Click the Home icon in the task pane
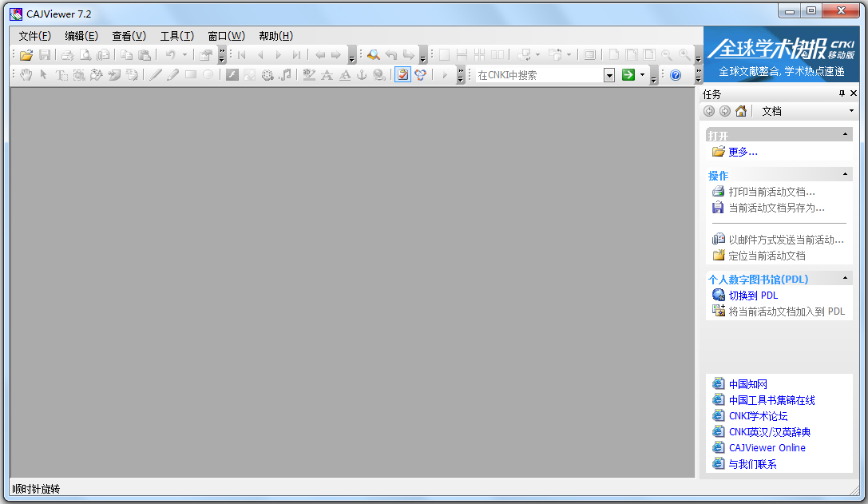 pyautogui.click(x=740, y=110)
